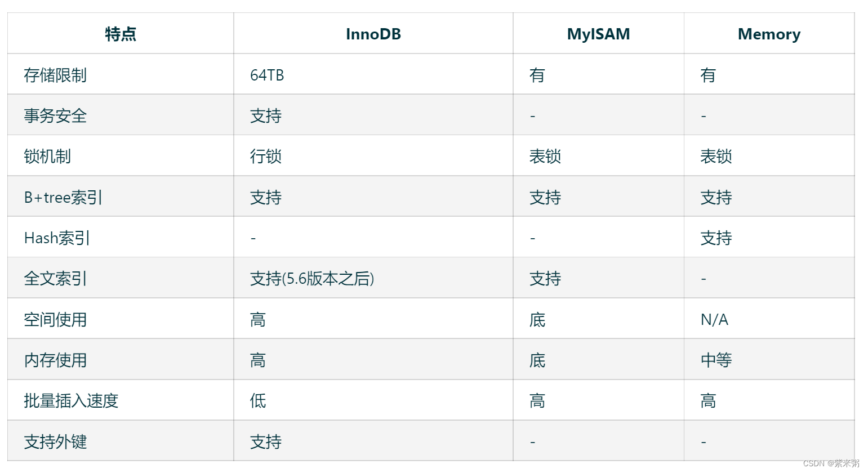Click the 空间使用 row label

pyautogui.click(x=55, y=319)
